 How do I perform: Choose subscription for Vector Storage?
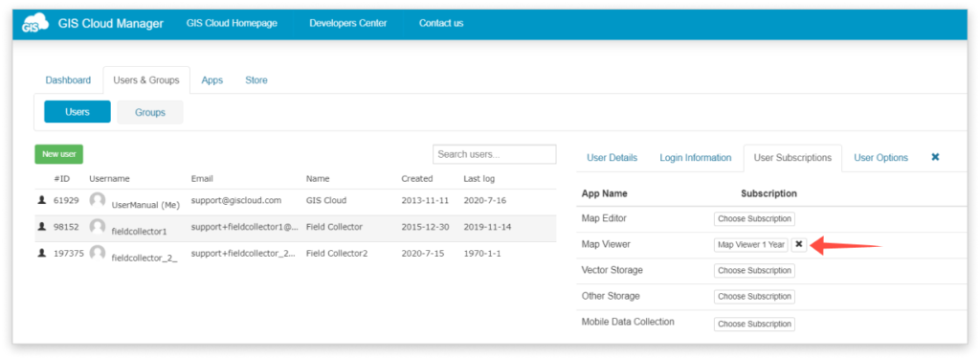coord(754,271)
